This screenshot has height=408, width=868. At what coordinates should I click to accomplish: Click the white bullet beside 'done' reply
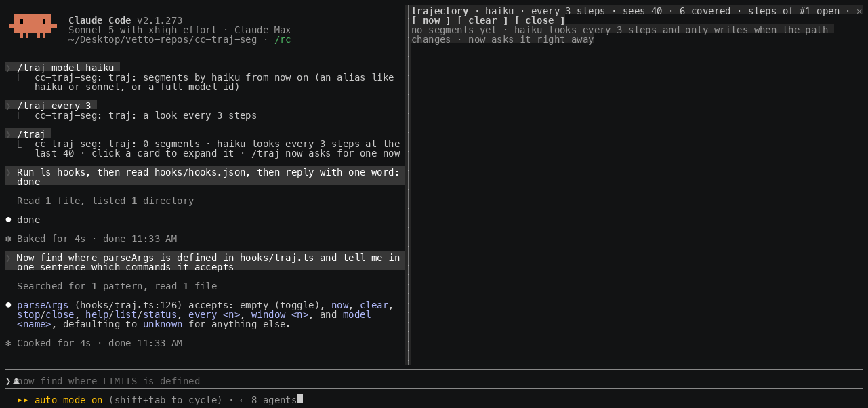[8, 220]
